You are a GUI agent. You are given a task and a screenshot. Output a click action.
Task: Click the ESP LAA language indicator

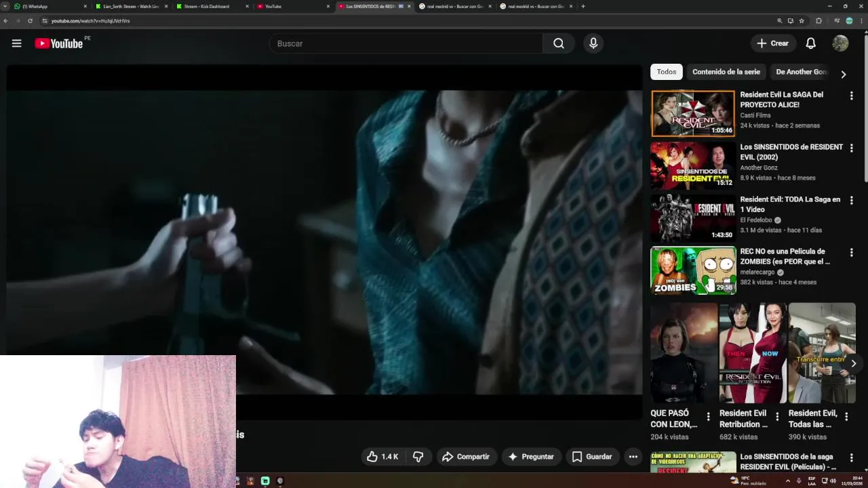[x=811, y=481]
